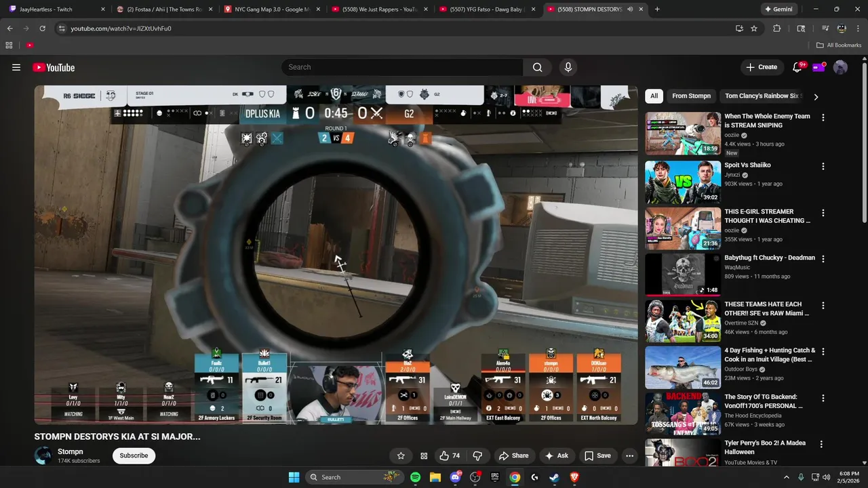Open the YouTube hamburger guide menu
Screen dimensions: 868x488
point(16,67)
